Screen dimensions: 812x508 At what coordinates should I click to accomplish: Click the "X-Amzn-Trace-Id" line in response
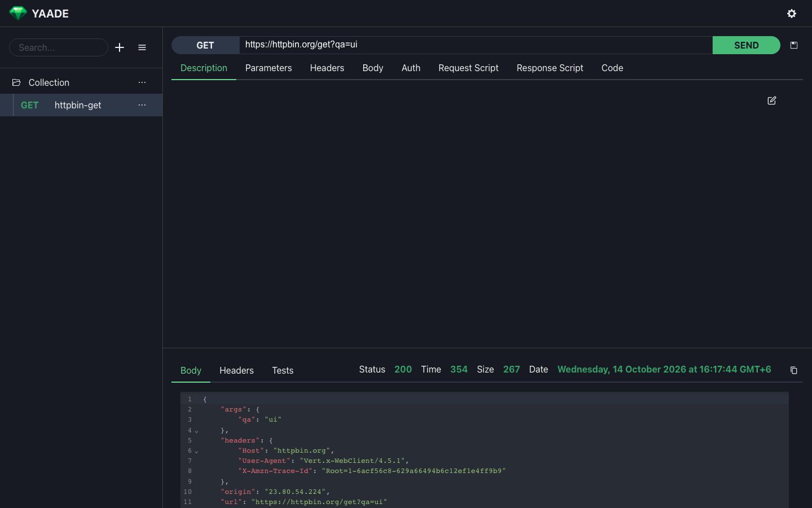pos(372,471)
